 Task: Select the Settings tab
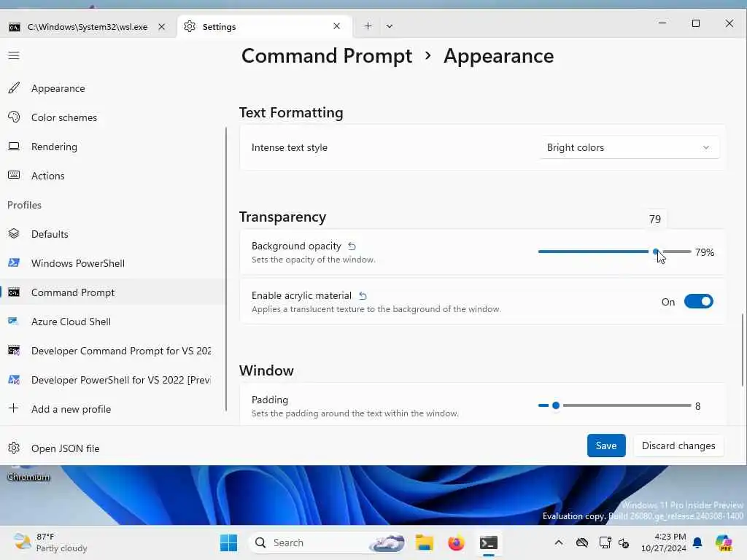coord(264,27)
